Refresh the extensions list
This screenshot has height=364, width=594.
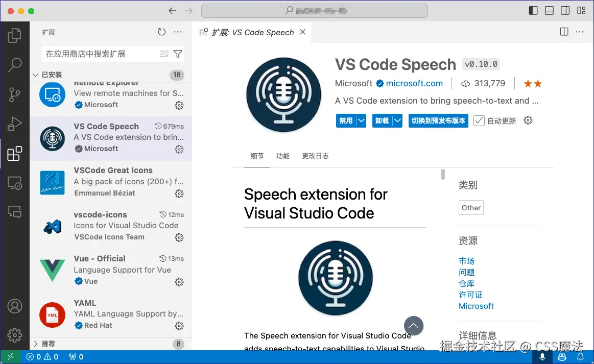(162, 32)
